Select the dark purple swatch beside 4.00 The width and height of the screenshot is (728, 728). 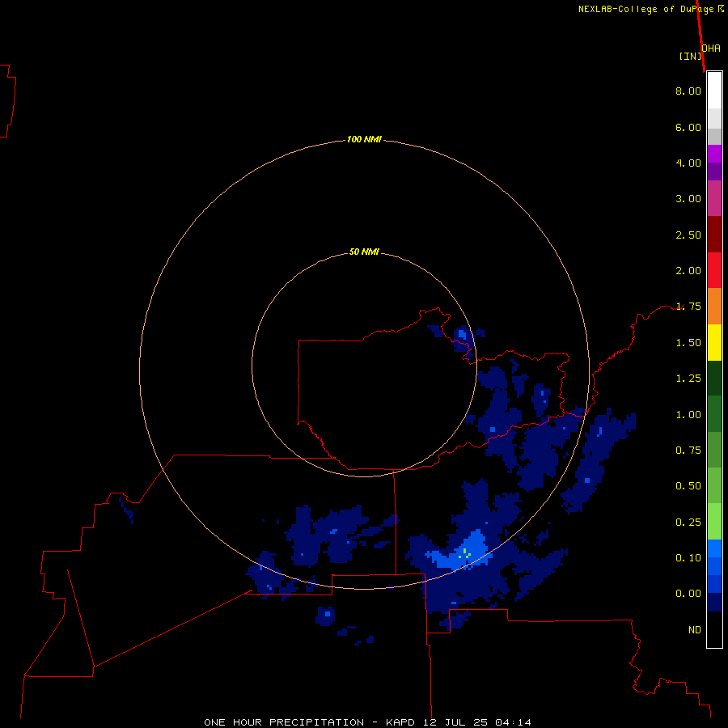(x=714, y=171)
